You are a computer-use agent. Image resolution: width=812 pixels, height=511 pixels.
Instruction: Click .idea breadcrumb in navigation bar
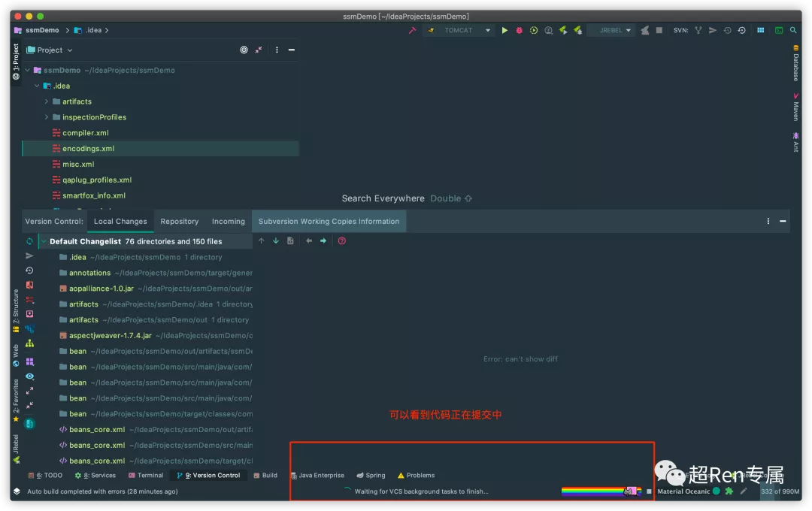[89, 30]
